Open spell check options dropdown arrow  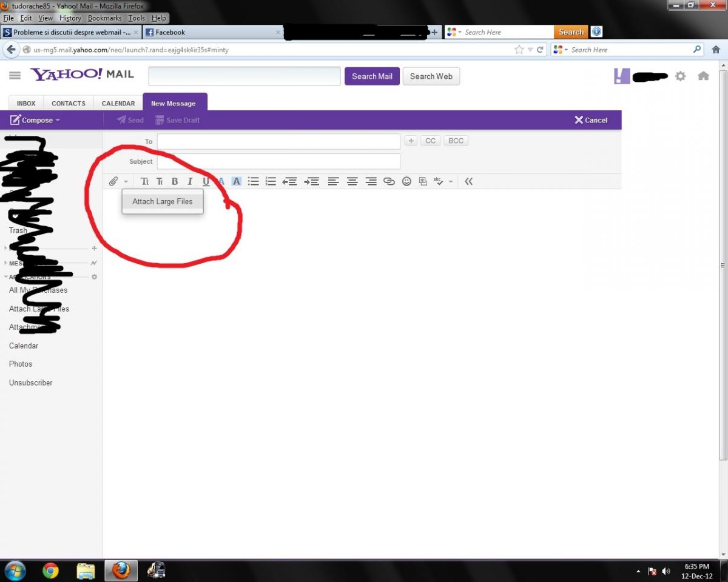(451, 181)
